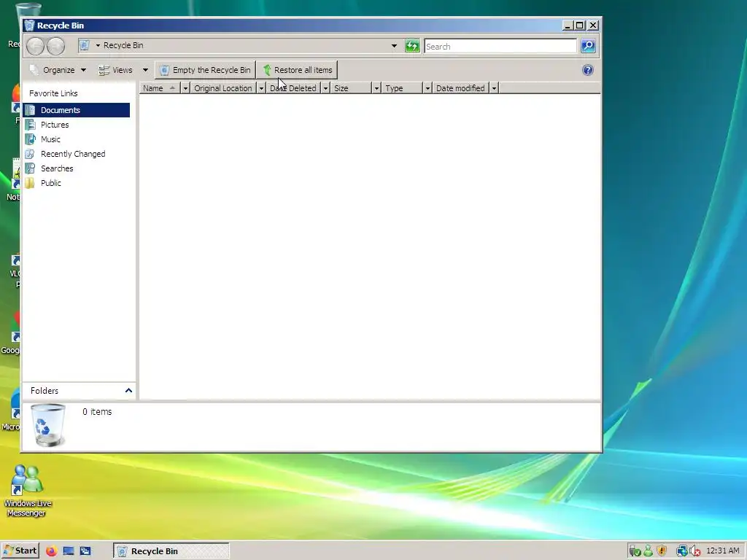Click the Recycle Bin icon in address bar
Viewport: 747px width, 560px height.
coord(85,45)
